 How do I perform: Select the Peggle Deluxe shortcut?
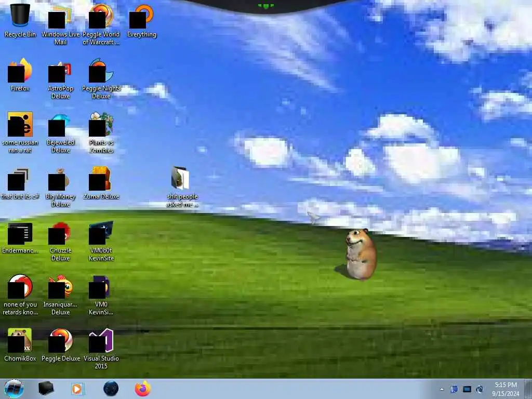(60, 344)
